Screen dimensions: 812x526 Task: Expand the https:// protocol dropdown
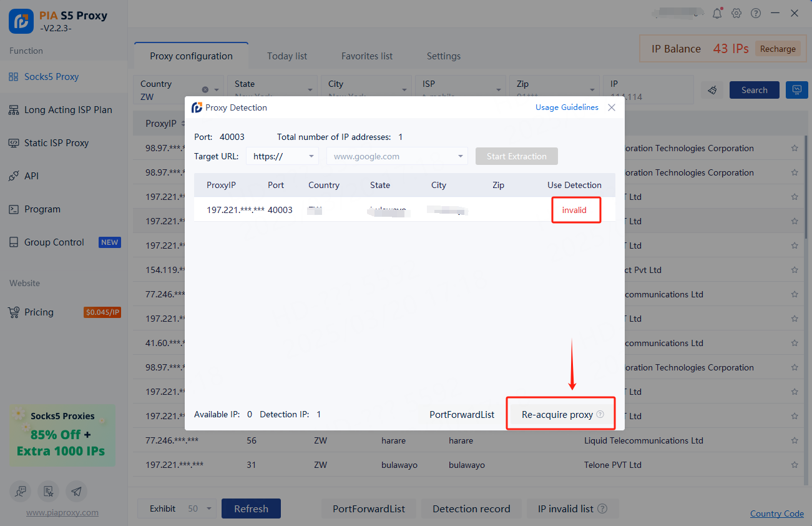click(x=282, y=156)
